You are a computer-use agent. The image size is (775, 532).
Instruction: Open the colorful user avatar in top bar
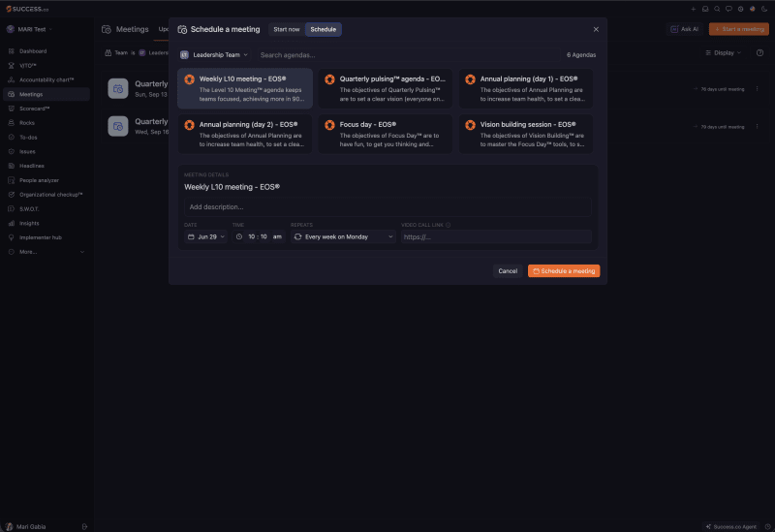click(x=753, y=9)
